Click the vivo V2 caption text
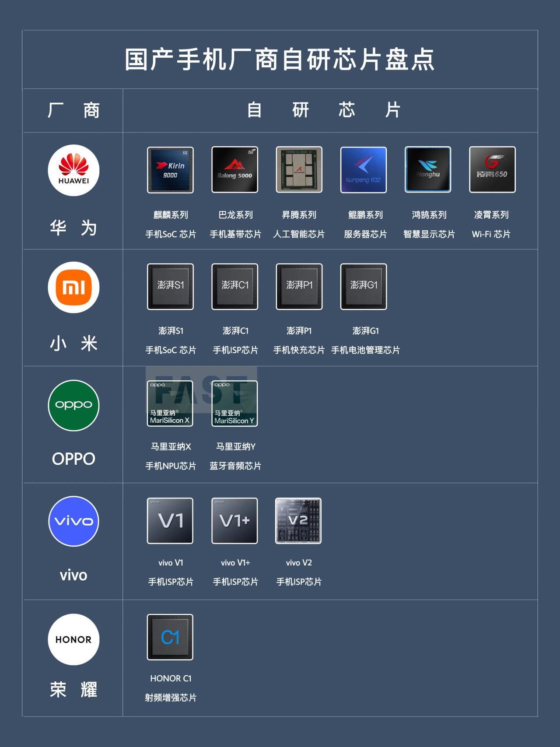This screenshot has height=747, width=560. 299,563
